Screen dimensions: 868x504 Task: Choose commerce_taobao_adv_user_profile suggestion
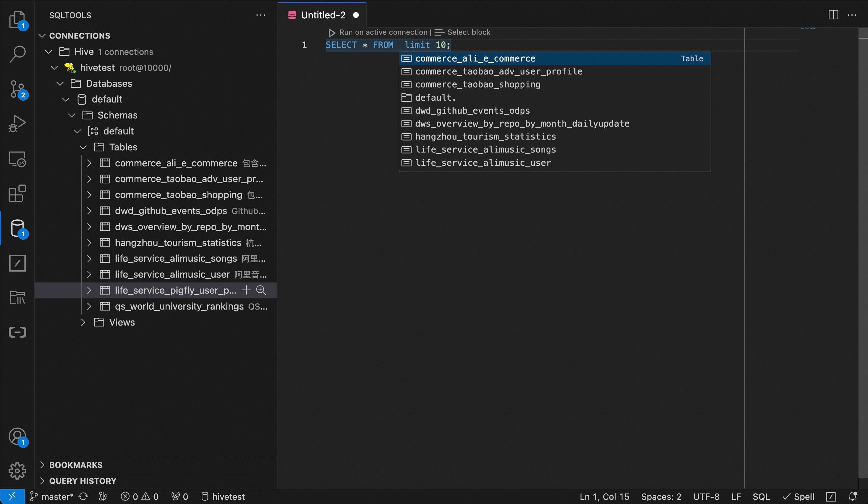click(x=555, y=71)
